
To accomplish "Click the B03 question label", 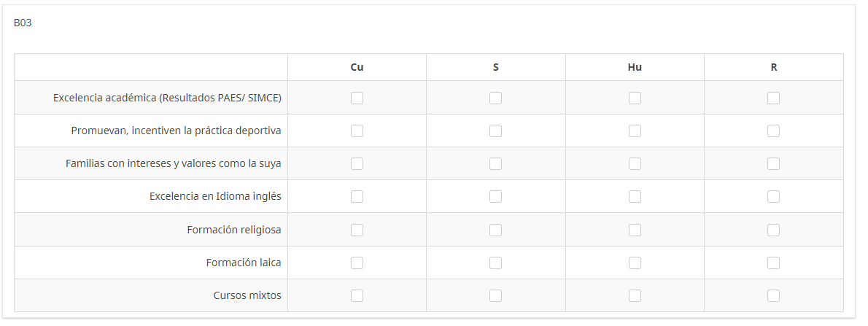I will coord(23,23).
